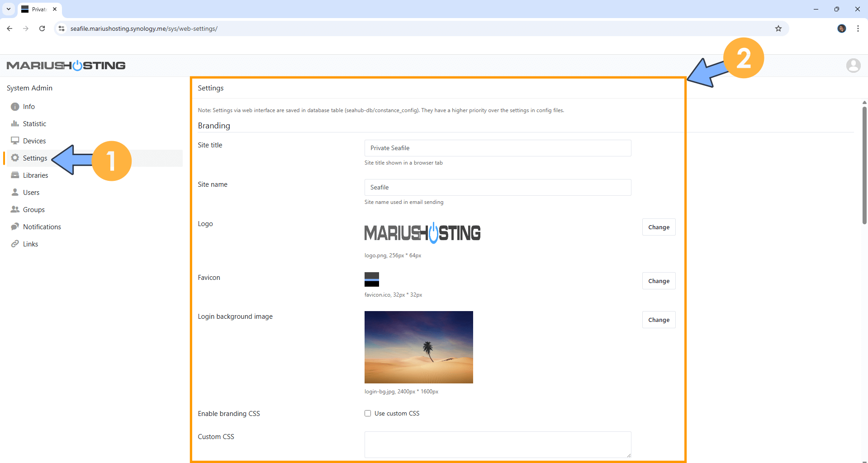The width and height of the screenshot is (868, 463).
Task: Change the Login background image
Action: pyautogui.click(x=659, y=320)
